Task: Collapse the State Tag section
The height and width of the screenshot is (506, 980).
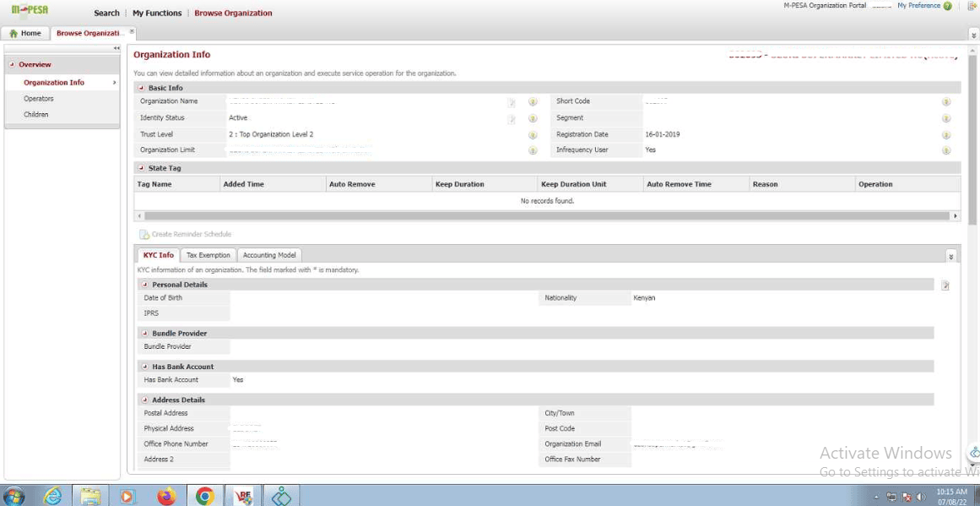Action: point(141,168)
